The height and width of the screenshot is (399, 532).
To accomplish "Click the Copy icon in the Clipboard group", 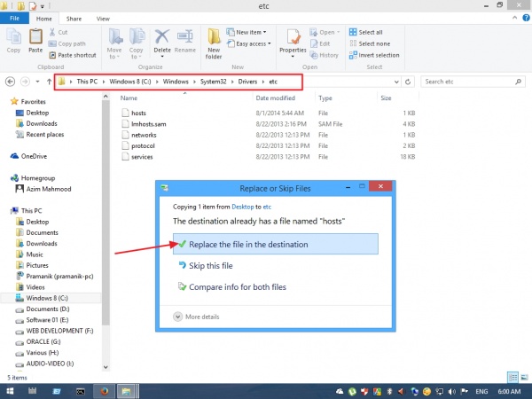I will tap(13, 40).
